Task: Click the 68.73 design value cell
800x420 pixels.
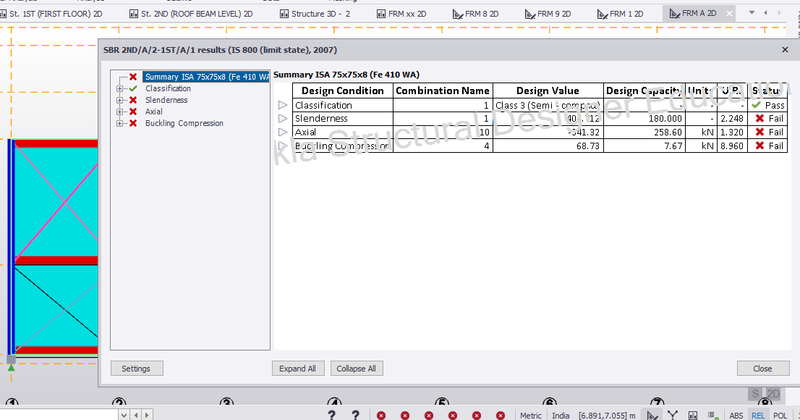Action: point(548,146)
